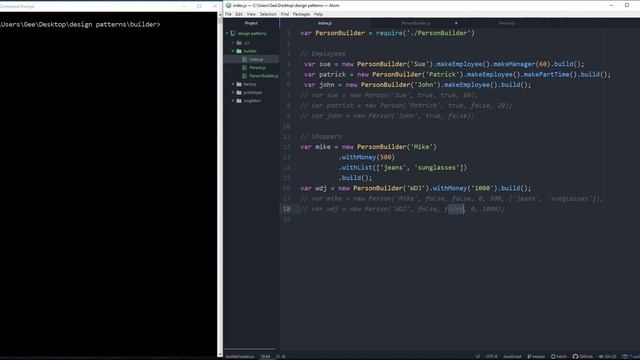This screenshot has height=360, width=640.
Task: Click the Fetch sync icon in status bar
Action: (x=553, y=356)
